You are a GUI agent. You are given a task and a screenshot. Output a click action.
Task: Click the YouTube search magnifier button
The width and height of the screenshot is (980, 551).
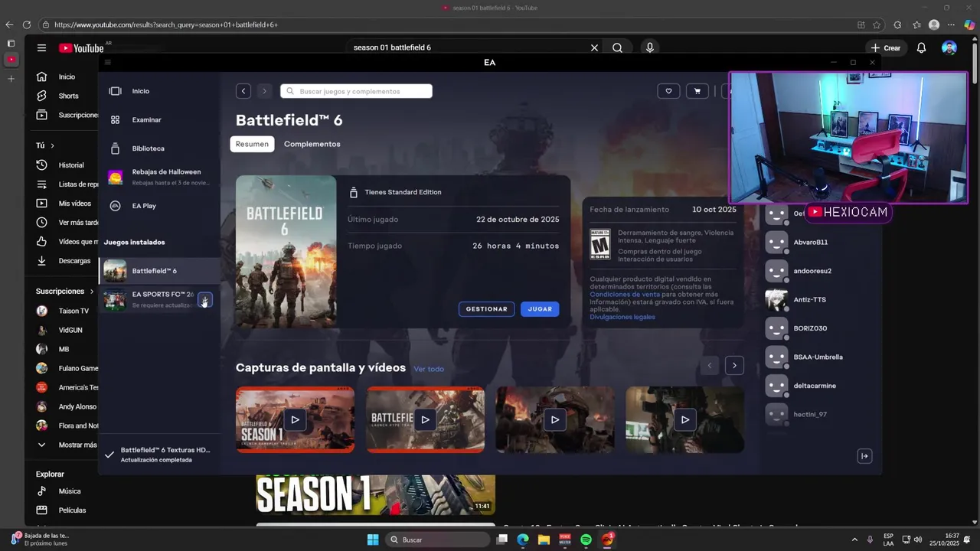[x=617, y=47]
